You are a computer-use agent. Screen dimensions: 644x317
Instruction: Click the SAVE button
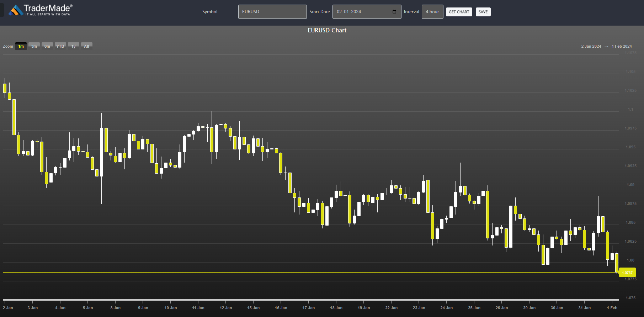pos(483,12)
